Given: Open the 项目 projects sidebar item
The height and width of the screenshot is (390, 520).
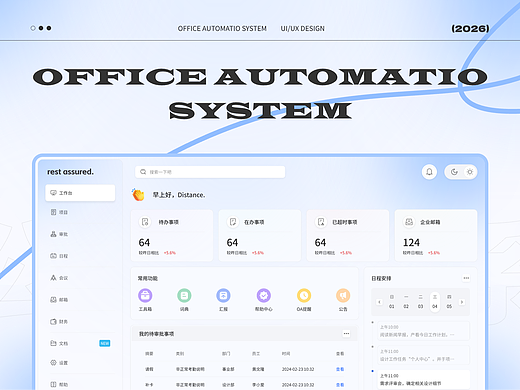Looking at the screenshot, I should 59,212.
